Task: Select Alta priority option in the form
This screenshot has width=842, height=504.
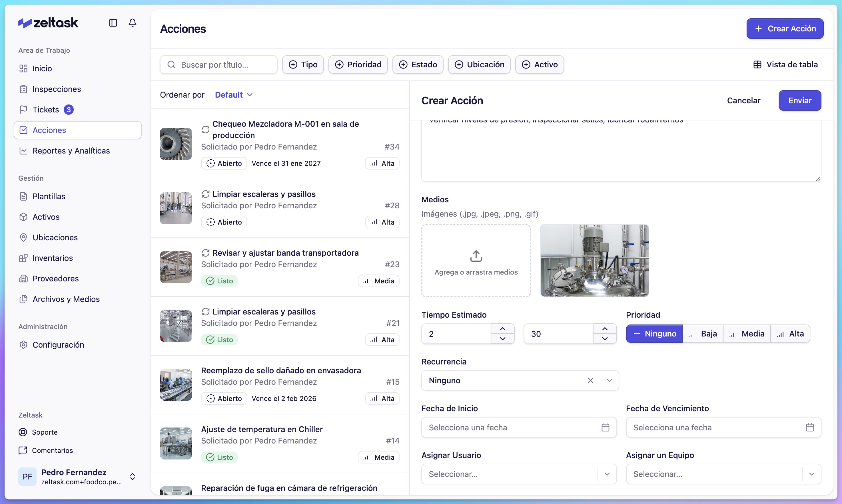Action: 790,334
